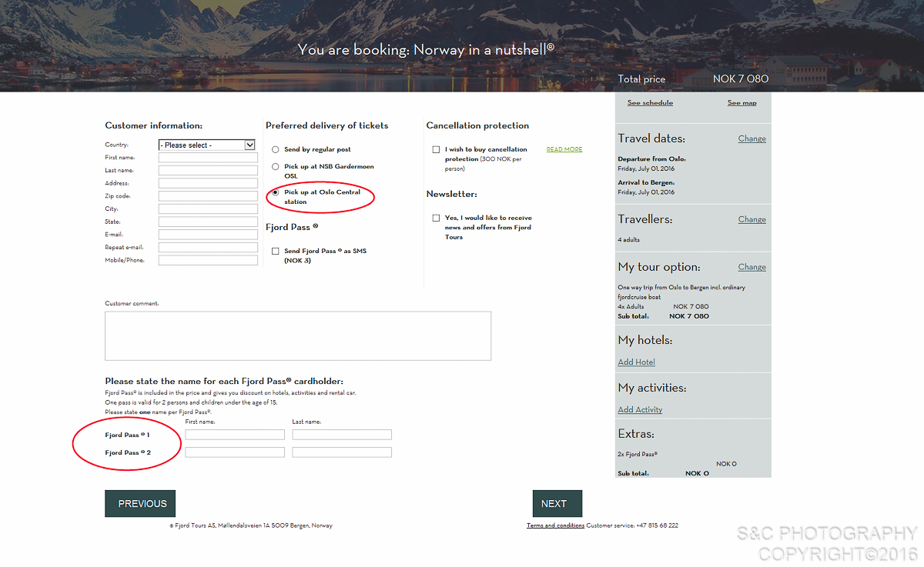Viewport: 924px width, 567px height.
Task: Open the READ MORE link
Action: [564, 149]
